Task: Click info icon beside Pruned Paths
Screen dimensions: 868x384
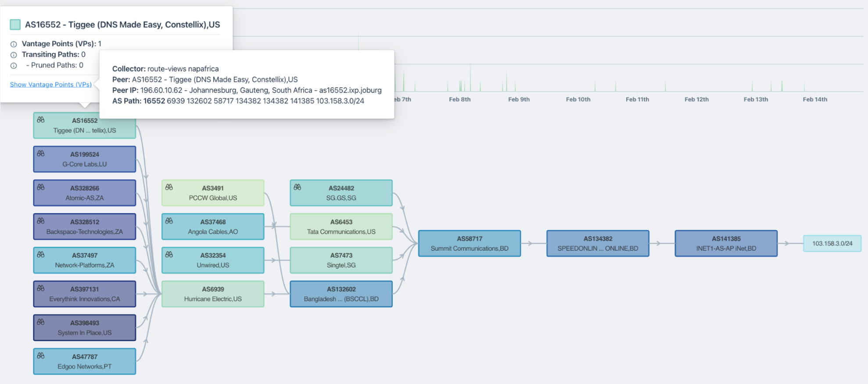Action: (x=14, y=66)
